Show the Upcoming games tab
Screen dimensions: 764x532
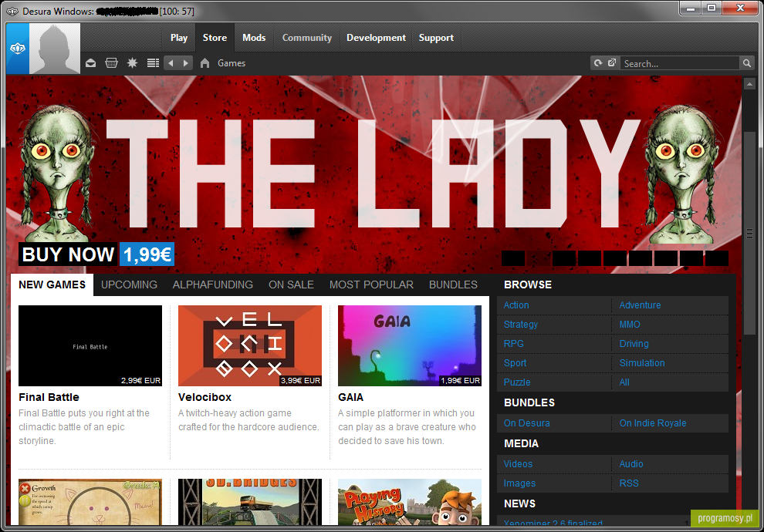[x=129, y=285]
